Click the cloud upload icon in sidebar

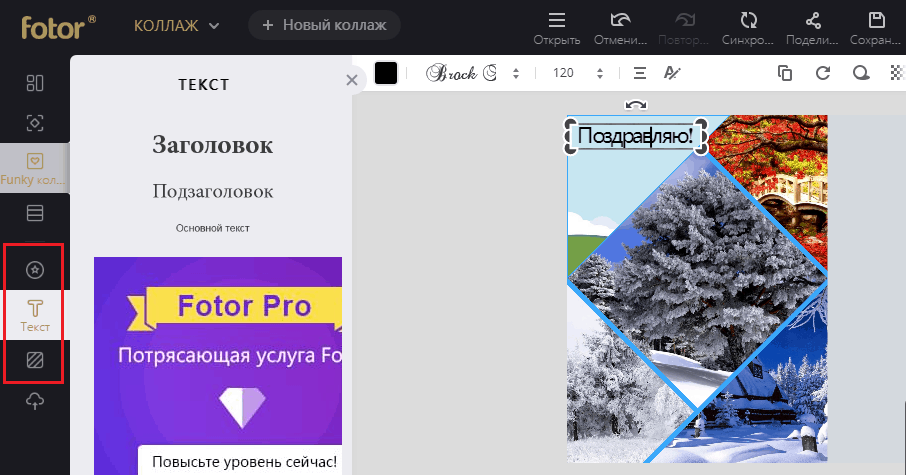[35, 401]
